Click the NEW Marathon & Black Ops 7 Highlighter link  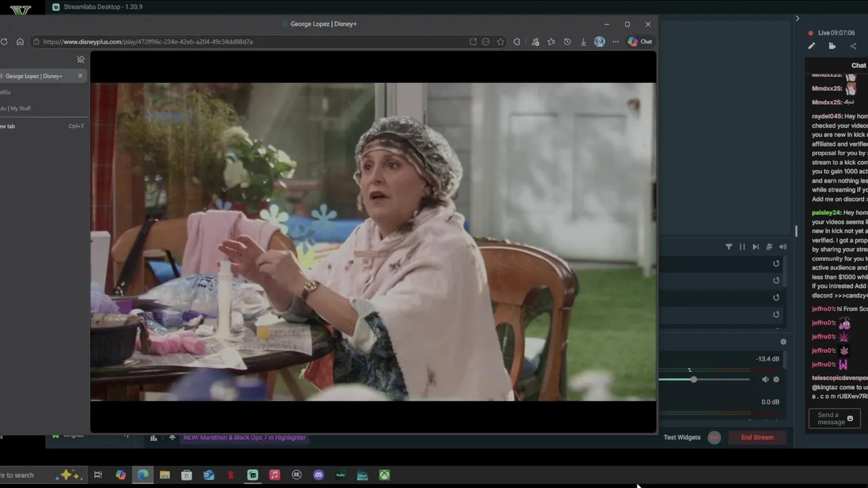point(245,437)
